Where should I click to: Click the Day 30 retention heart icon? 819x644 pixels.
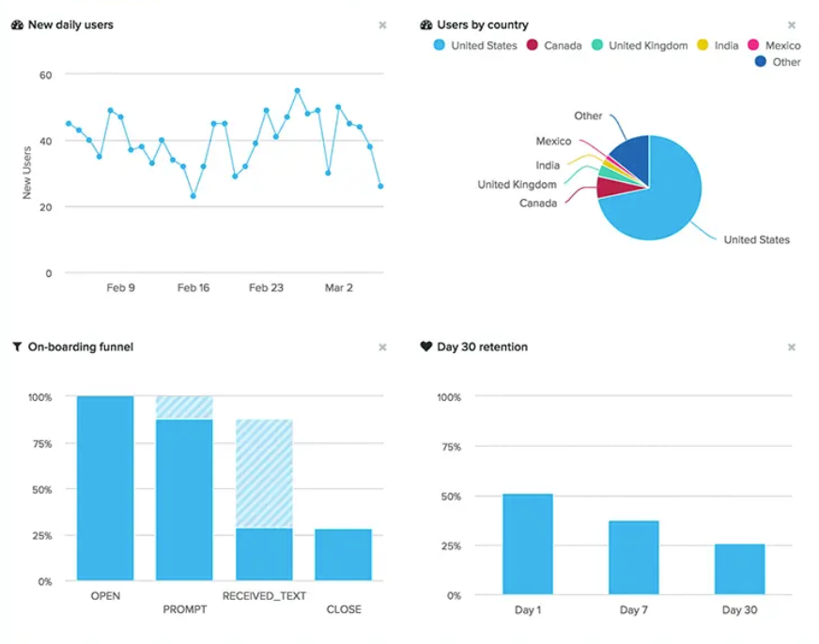click(426, 346)
